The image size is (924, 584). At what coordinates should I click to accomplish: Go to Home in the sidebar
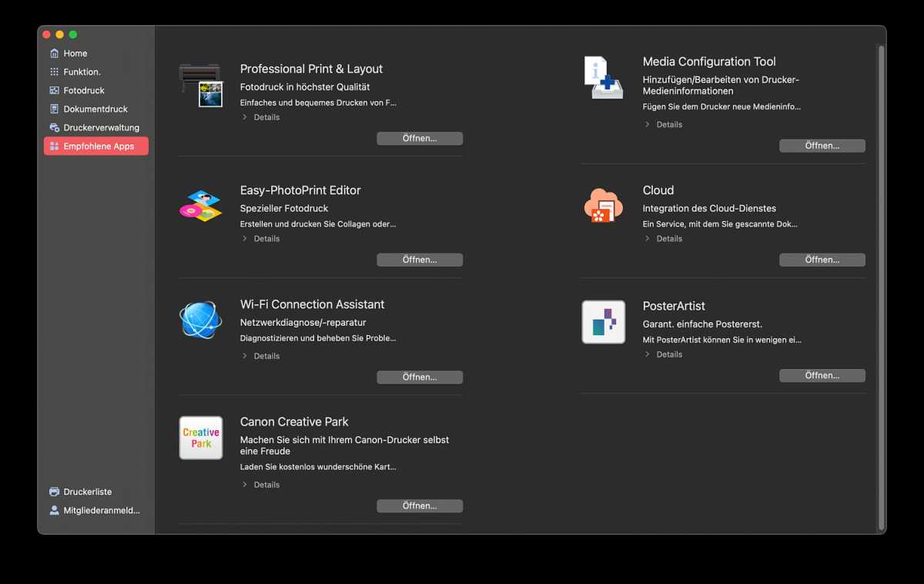[75, 53]
